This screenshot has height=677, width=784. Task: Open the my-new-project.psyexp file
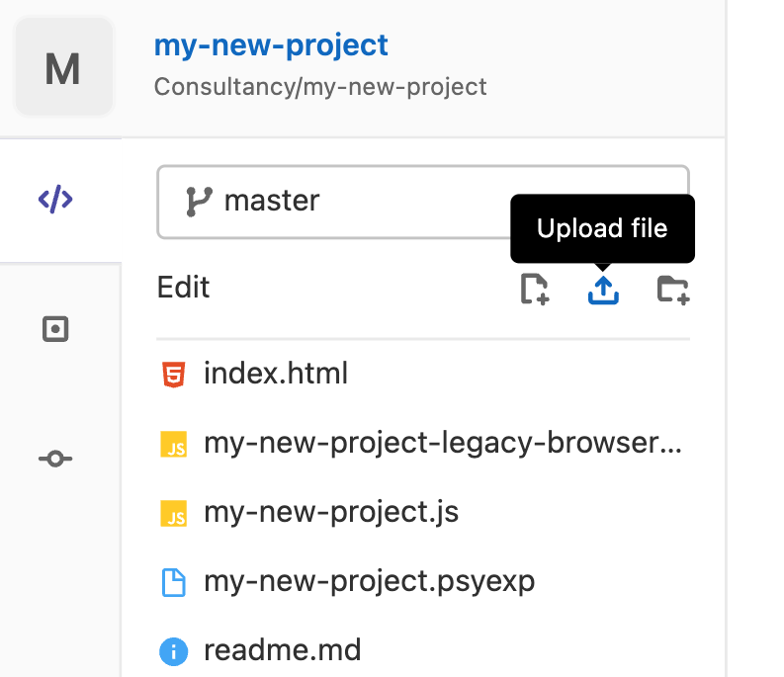pyautogui.click(x=369, y=581)
